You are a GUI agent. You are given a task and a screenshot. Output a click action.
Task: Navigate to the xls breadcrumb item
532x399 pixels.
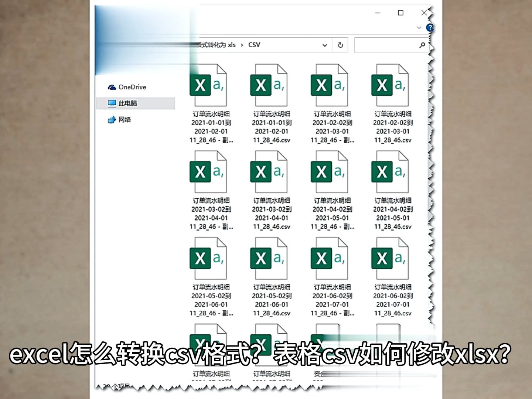(231, 45)
